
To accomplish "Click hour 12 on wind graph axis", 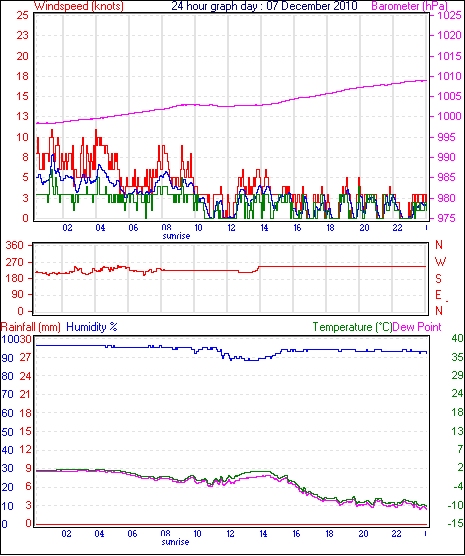I will 231,227.
